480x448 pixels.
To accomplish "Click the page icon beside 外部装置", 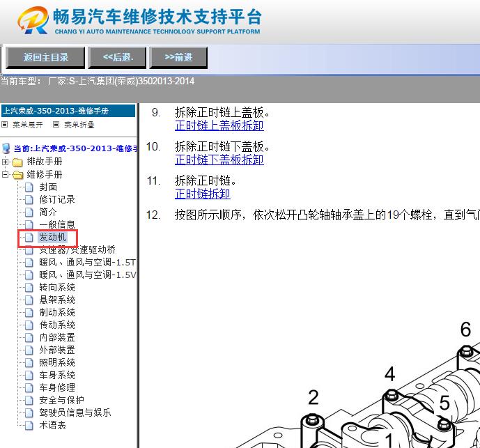I will 29,350.
